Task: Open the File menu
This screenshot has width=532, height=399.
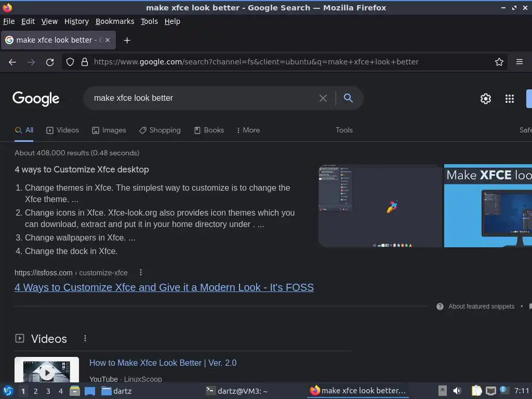Action: (9, 21)
